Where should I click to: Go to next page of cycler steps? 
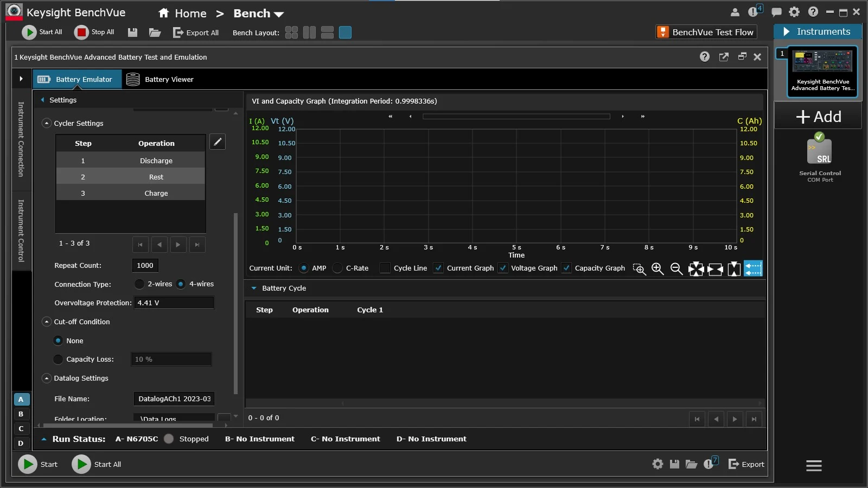pyautogui.click(x=178, y=245)
